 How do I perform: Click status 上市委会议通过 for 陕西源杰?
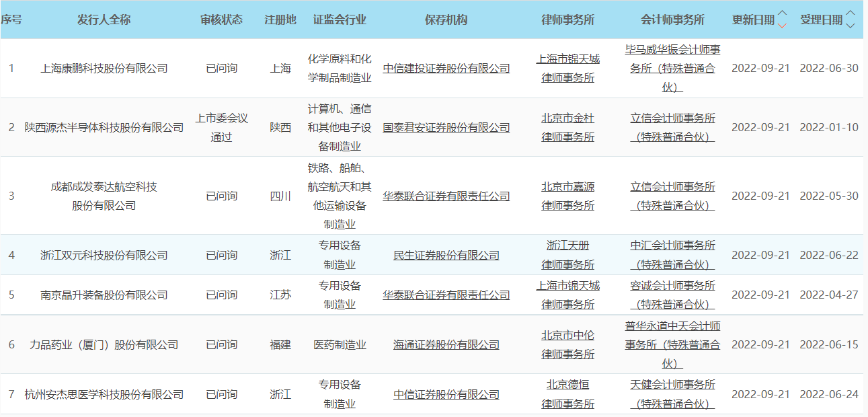[x=221, y=127]
